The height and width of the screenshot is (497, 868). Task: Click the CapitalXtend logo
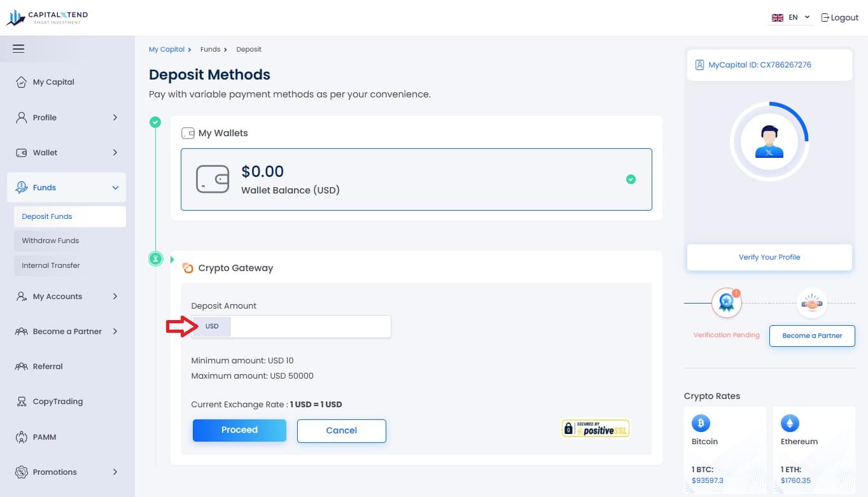(x=47, y=17)
